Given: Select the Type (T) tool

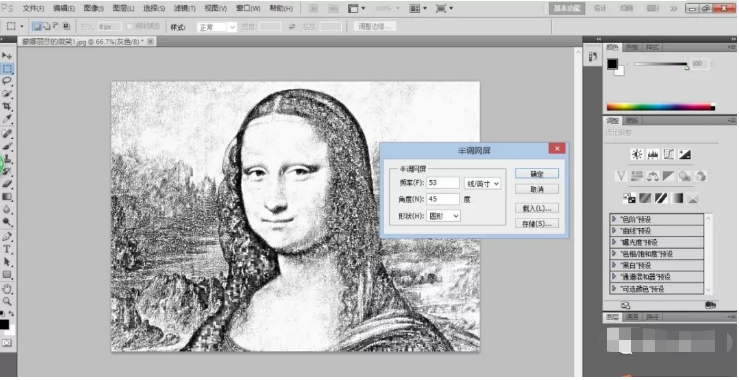Looking at the screenshot, I should point(8,249).
